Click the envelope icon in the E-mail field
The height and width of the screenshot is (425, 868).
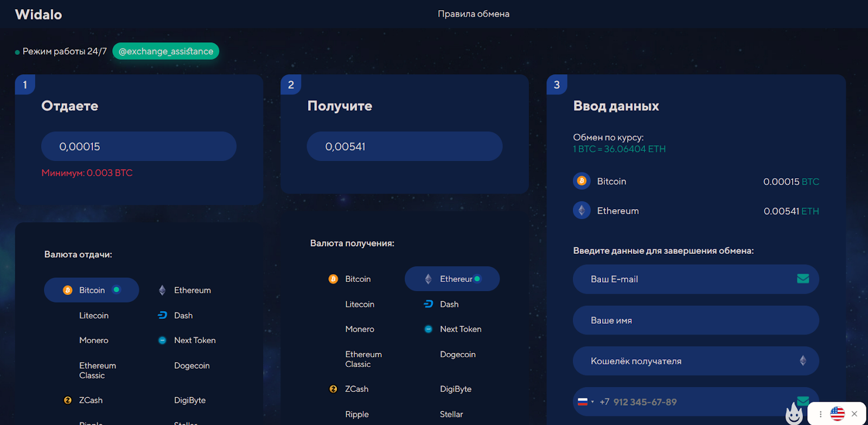point(803,279)
